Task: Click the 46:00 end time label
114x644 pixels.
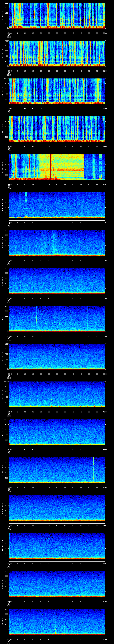Action: [x=105, y=639]
